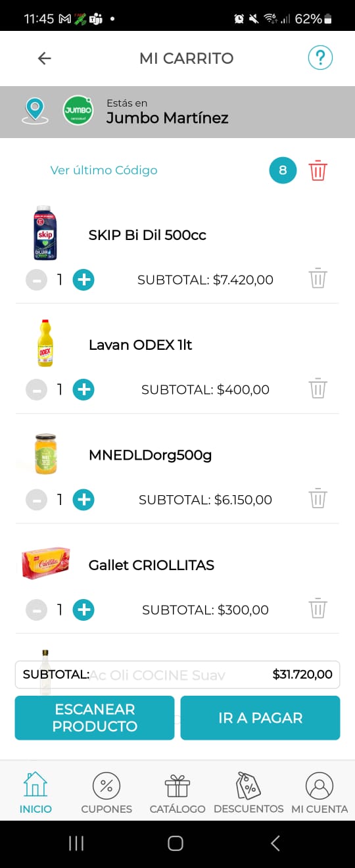
Task: Remove Gallet CRIOLLITAS using its trash icon
Action: 318,609
